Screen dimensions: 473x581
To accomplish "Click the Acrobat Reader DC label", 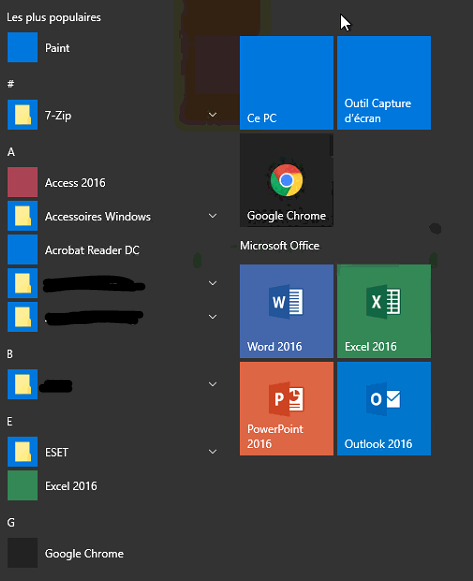I will point(92,250).
